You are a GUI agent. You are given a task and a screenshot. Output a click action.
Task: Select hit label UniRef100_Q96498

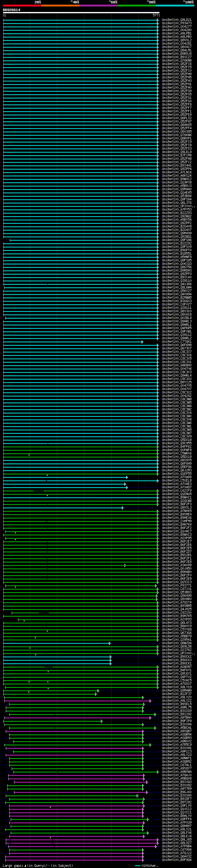(x=177, y=596)
